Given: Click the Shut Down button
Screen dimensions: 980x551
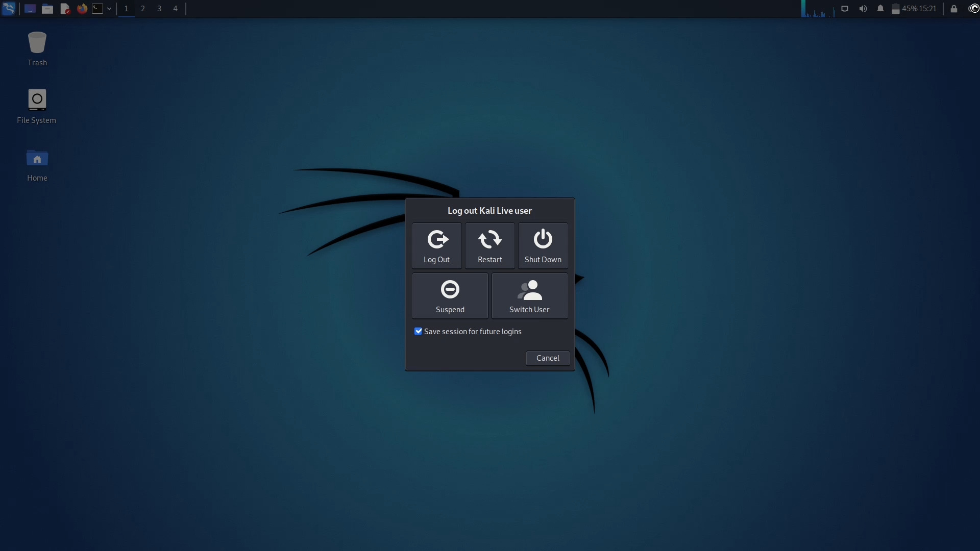Looking at the screenshot, I should pyautogui.click(x=543, y=246).
